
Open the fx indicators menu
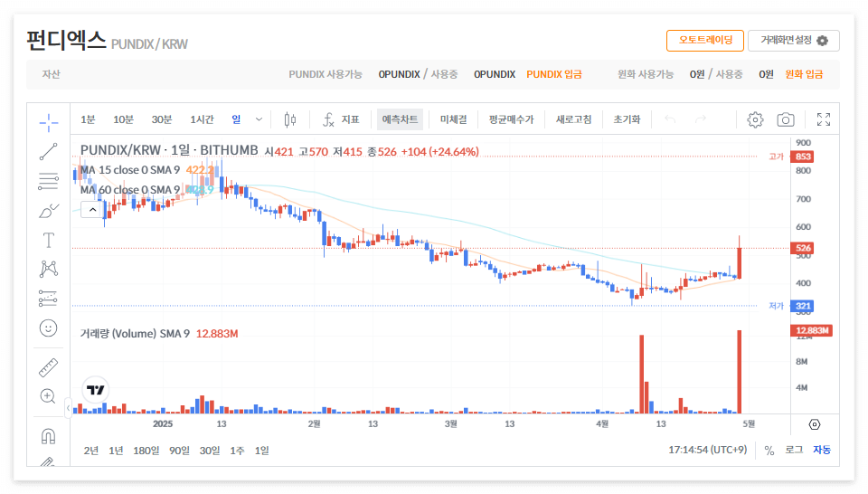tap(341, 119)
